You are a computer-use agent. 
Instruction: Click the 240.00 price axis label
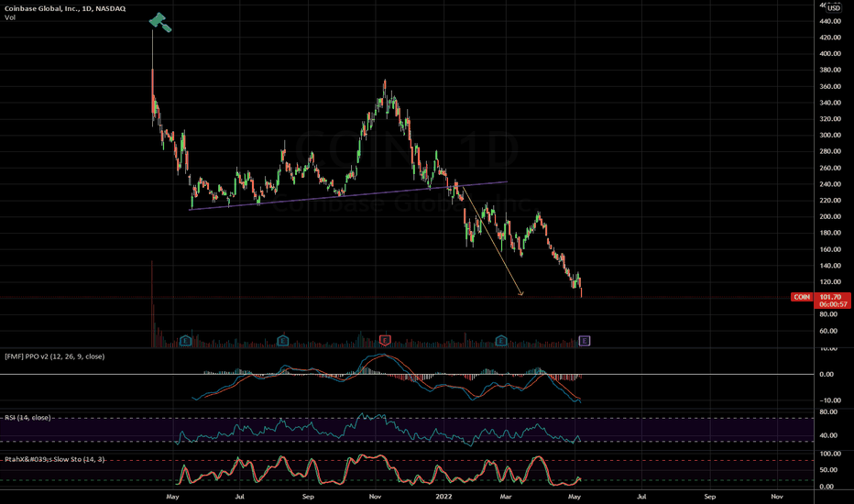(829, 184)
